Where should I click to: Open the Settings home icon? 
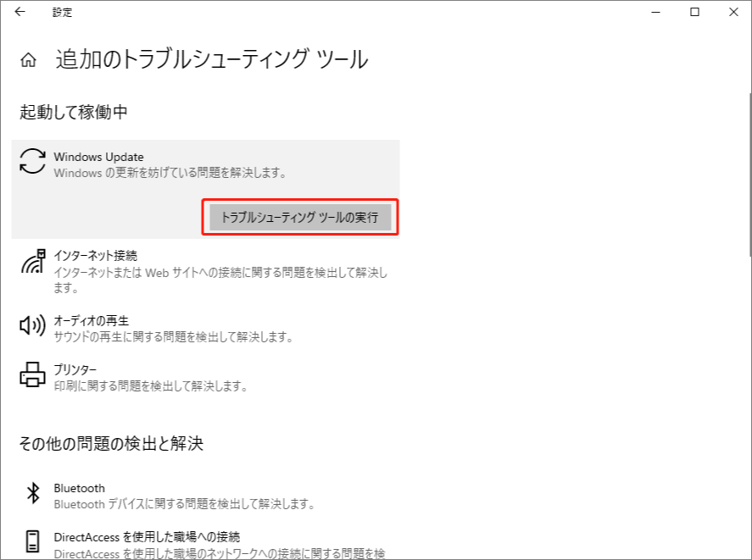[x=28, y=60]
